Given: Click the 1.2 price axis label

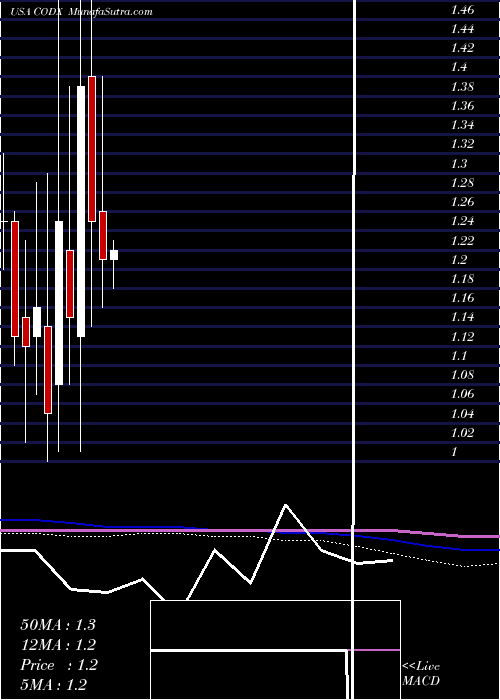Looking at the screenshot, I should point(459,260).
